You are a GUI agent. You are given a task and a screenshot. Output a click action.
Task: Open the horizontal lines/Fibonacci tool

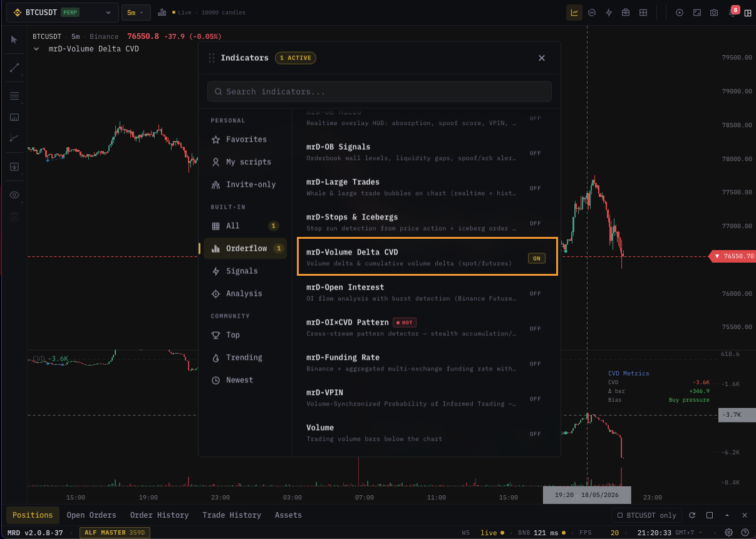click(14, 96)
